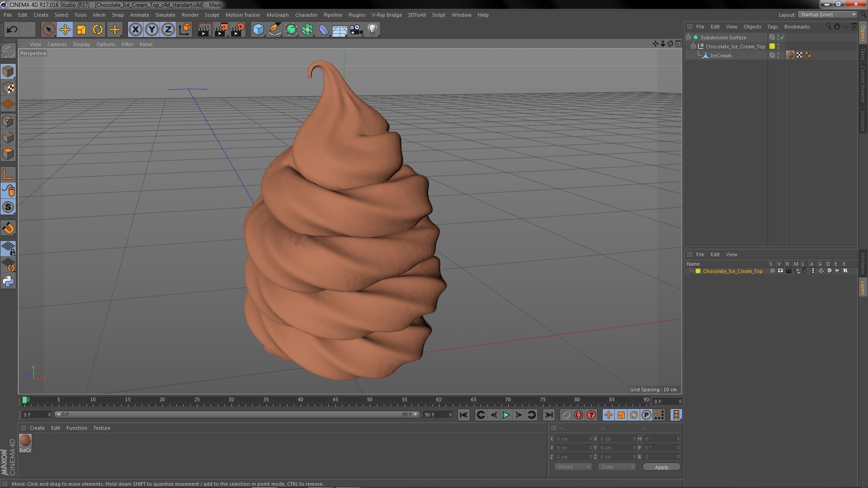Toggle Subdivision Surface enabled checkmark
This screenshot has height=488, width=868.
click(782, 38)
